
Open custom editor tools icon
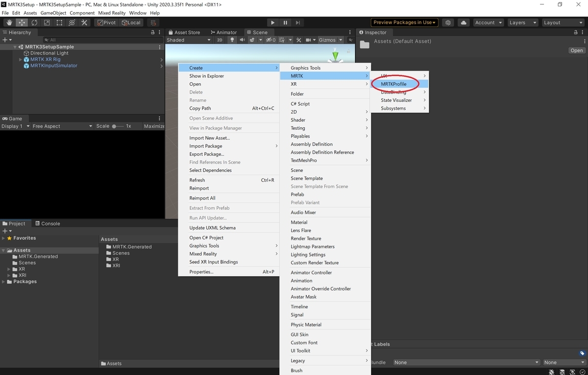84,23
